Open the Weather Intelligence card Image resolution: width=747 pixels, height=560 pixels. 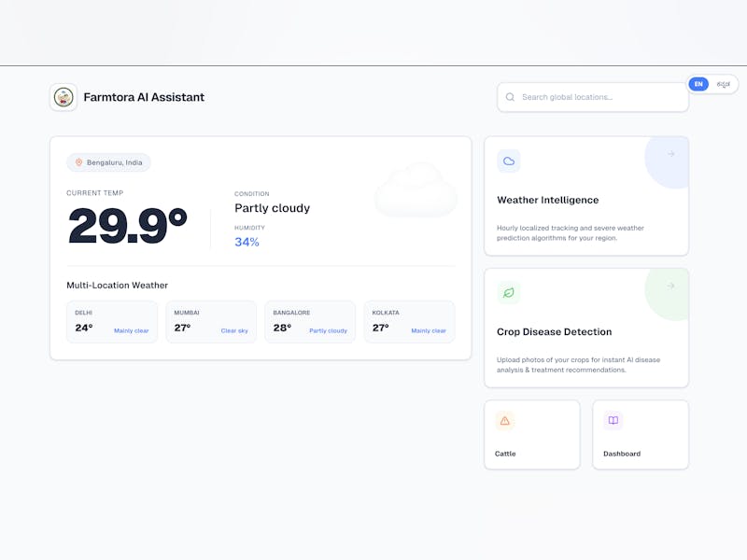coord(586,196)
